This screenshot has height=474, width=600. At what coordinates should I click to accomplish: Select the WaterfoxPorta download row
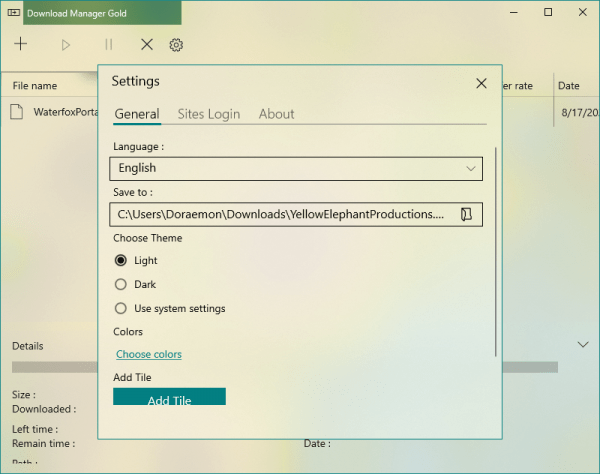(x=300, y=112)
